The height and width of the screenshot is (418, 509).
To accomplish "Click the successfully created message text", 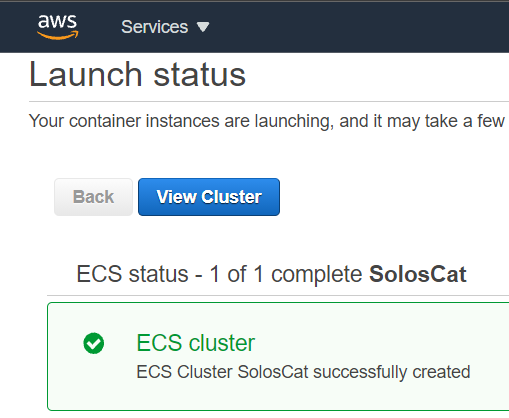I will pos(303,372).
